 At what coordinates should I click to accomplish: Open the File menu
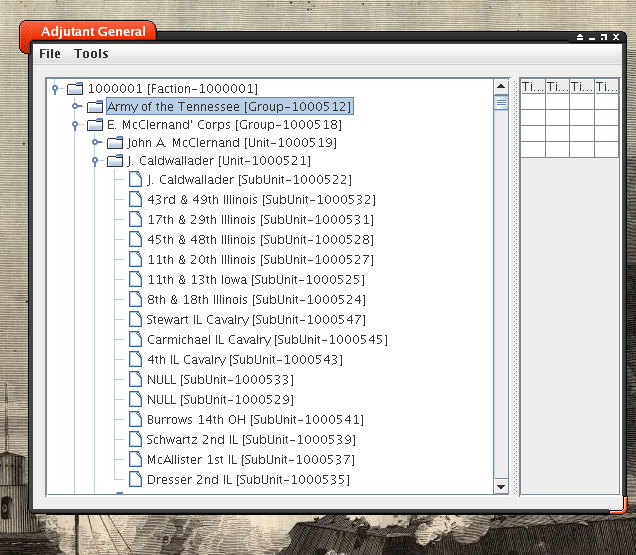point(50,54)
